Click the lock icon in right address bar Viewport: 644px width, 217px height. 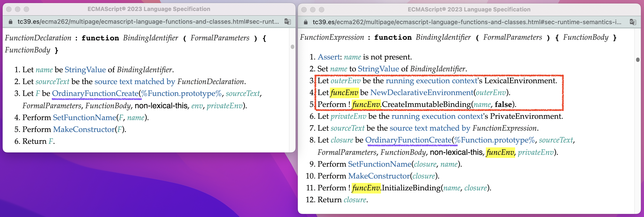(306, 22)
